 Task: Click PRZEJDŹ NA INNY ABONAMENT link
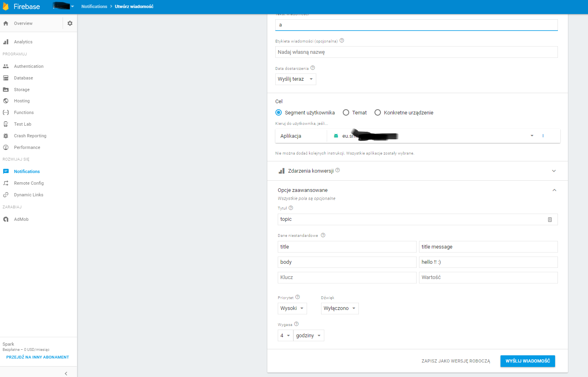[x=38, y=357]
